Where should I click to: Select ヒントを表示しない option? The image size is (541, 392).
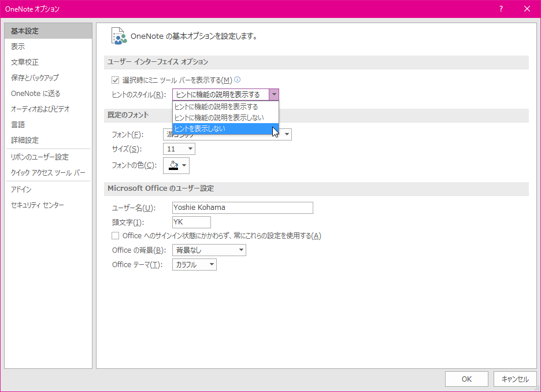[x=225, y=129]
